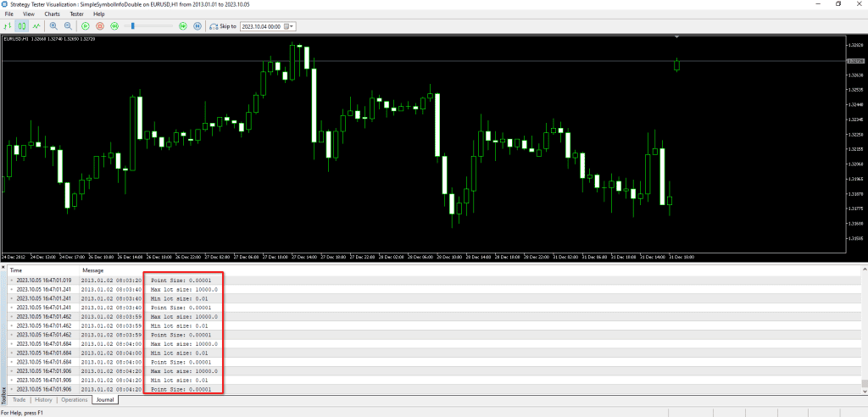
Task: Switch to the History tab
Action: 43,399
